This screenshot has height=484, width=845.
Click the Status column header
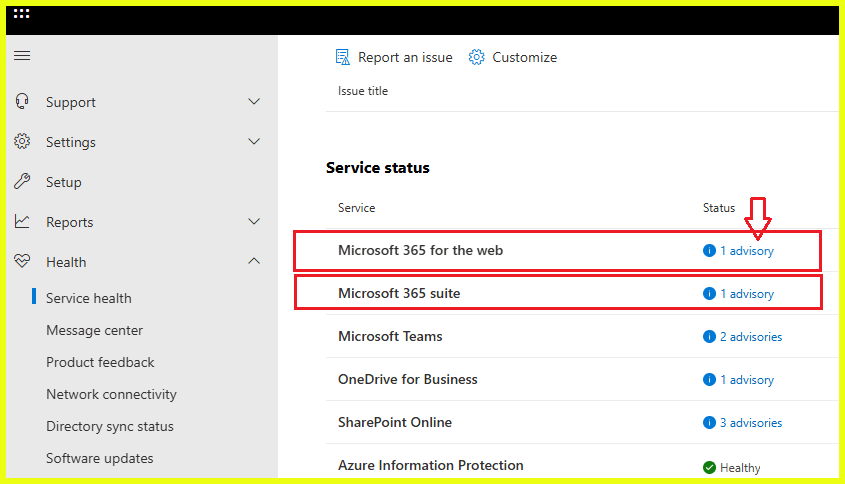click(x=718, y=208)
